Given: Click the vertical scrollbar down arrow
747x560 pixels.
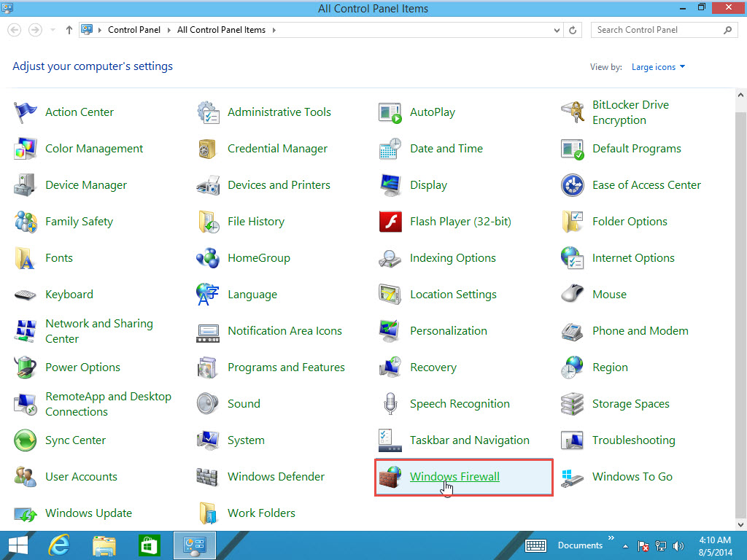Looking at the screenshot, I should pos(740,525).
